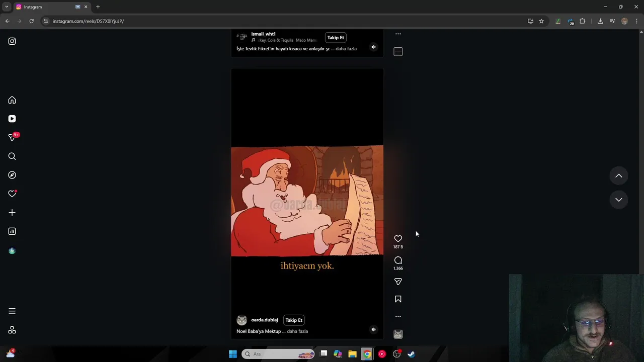The image size is (644, 362).
Task: Open more options for oarda.dublaj reel
Action: (x=398, y=316)
